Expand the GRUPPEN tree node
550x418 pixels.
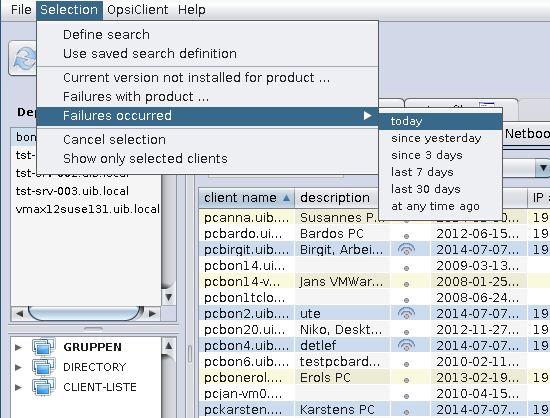coord(18,347)
